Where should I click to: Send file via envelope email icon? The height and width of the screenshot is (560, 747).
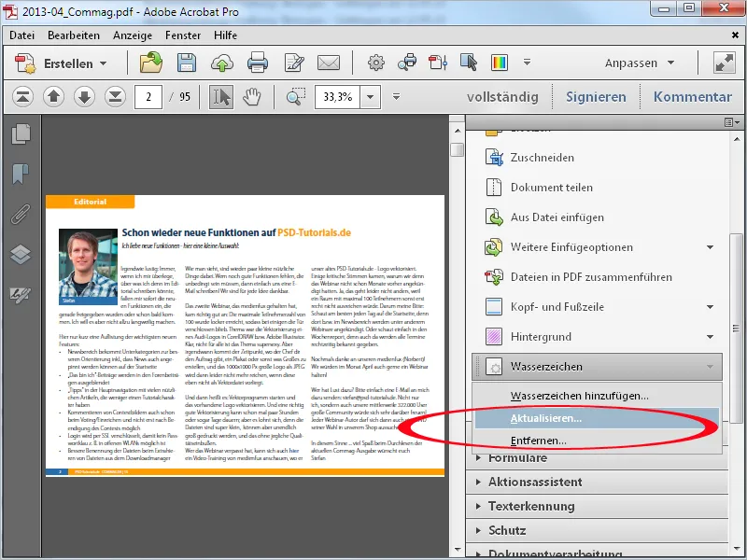329,63
